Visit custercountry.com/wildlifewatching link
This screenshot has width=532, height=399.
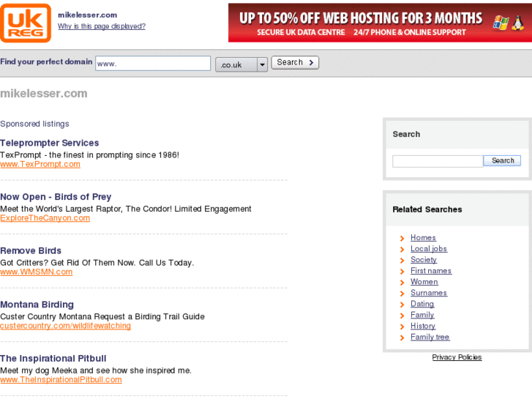(65, 326)
